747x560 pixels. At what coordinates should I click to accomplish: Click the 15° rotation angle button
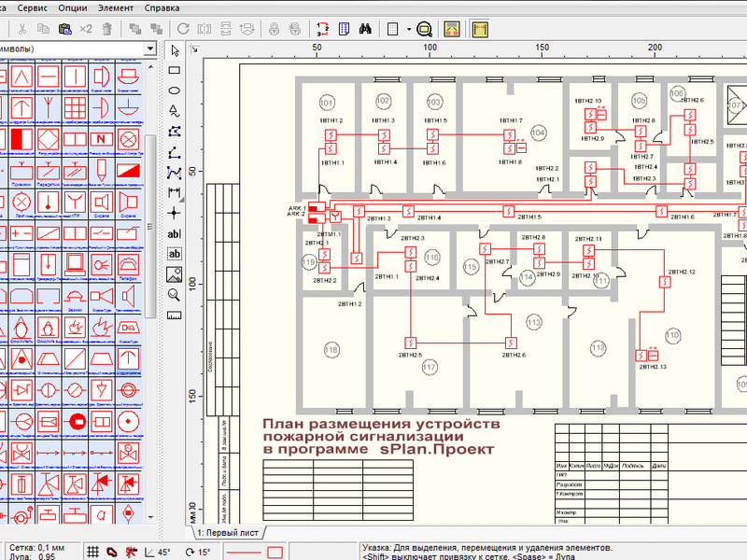click(x=198, y=552)
